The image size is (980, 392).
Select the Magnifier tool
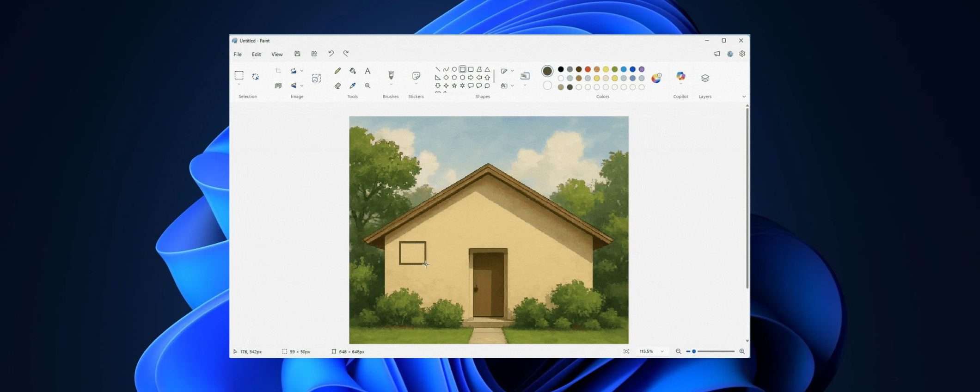click(367, 86)
